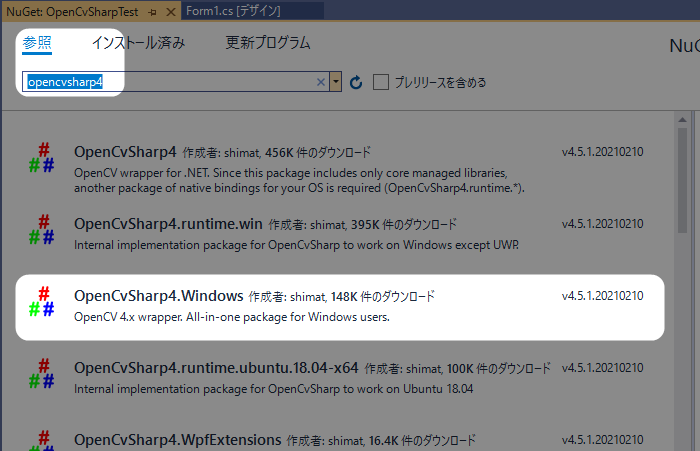Click the OpenCvSharp4.runtime.ubuntu.18.04-x64 package icon
700x451 pixels.
[x=42, y=373]
